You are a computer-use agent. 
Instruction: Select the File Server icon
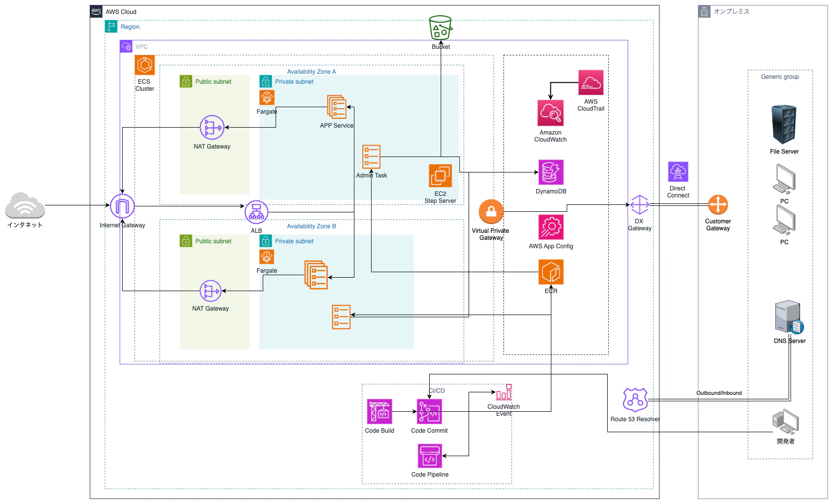click(784, 125)
